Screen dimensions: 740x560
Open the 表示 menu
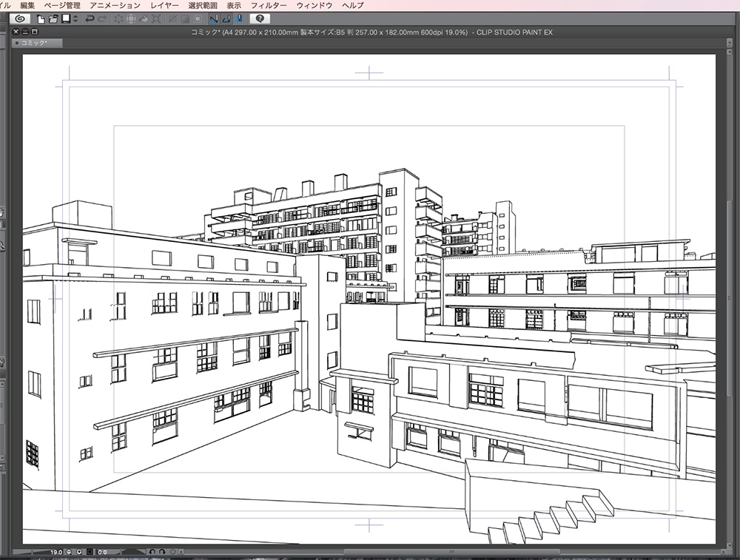pyautogui.click(x=234, y=5)
